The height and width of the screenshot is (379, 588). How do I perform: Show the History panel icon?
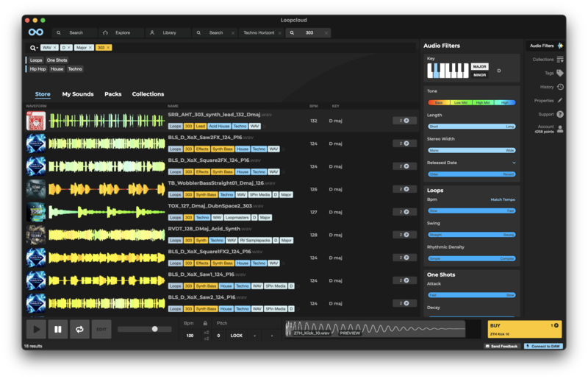coord(560,87)
